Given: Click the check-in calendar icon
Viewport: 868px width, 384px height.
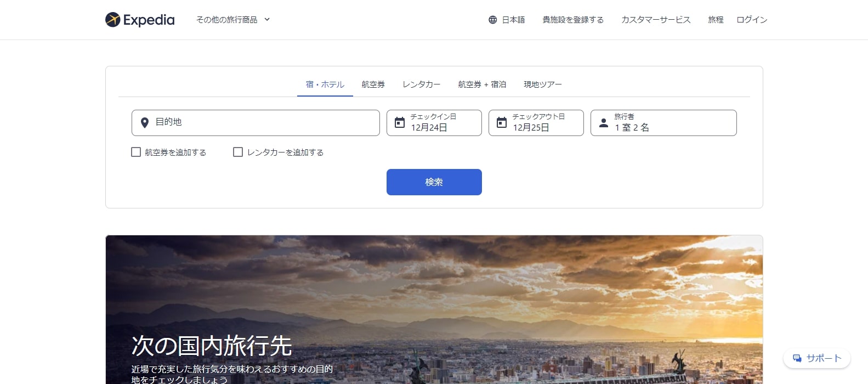Looking at the screenshot, I should tap(400, 122).
